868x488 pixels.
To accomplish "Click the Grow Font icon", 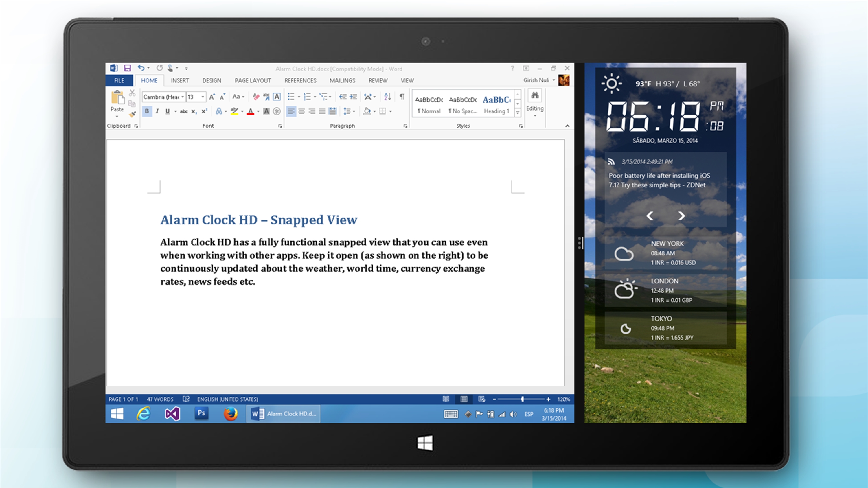I will click(x=212, y=97).
